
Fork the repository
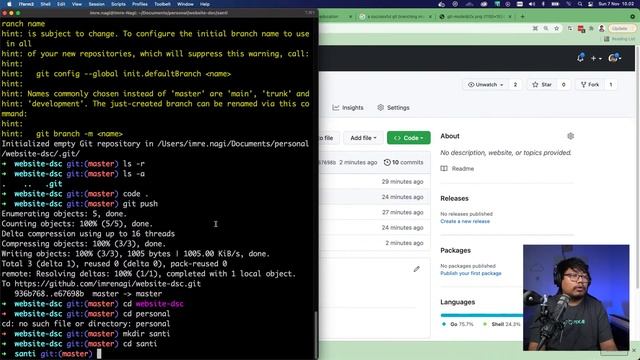tap(590, 84)
